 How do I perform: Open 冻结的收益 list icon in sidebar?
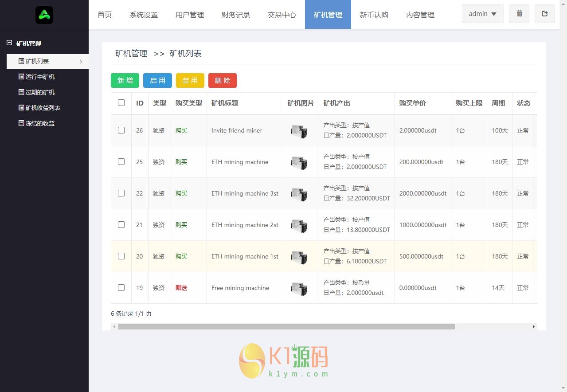21,123
